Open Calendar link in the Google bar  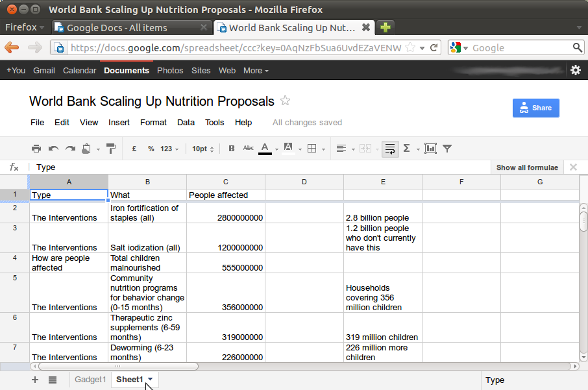coord(79,71)
